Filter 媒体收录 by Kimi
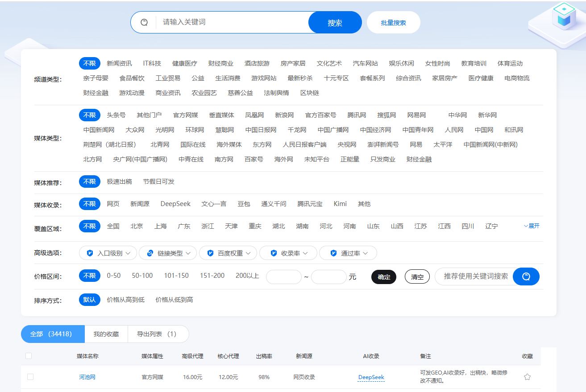This screenshot has width=586, height=392. 340,204
